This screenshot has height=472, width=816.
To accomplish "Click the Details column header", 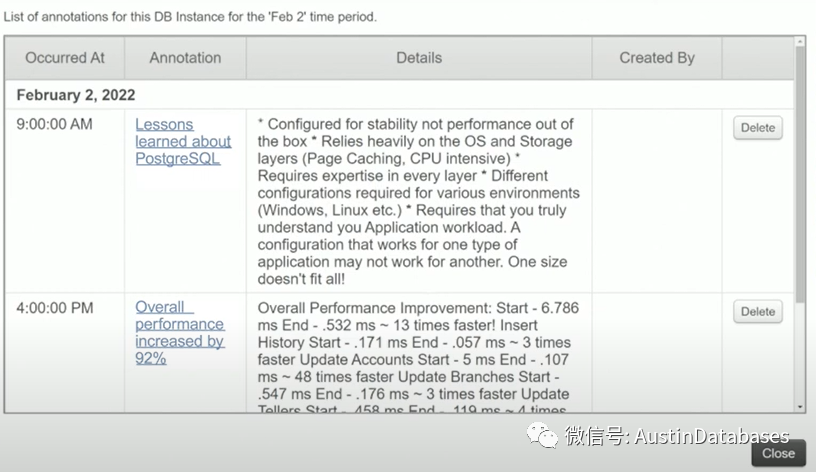I will [419, 58].
